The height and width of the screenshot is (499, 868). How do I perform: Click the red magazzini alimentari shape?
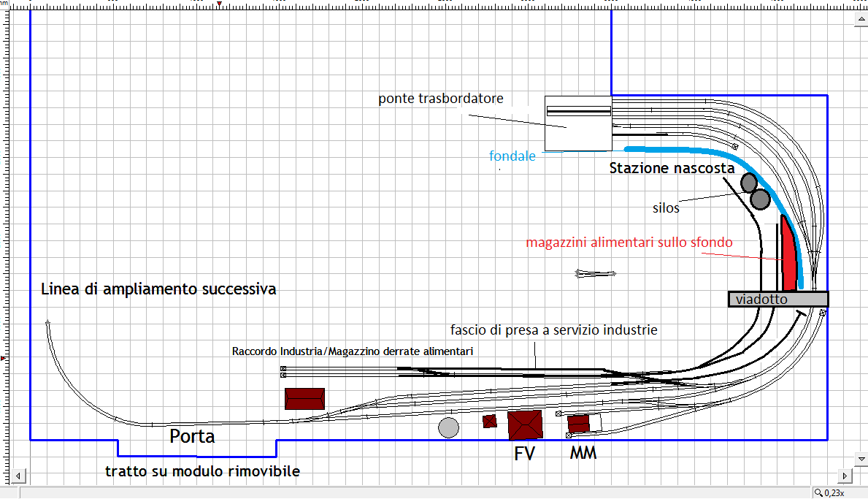(788, 256)
